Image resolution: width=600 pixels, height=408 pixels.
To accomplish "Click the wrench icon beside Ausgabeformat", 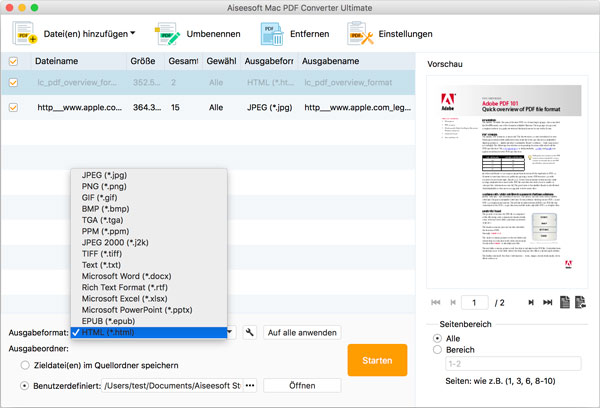I will click(x=249, y=332).
